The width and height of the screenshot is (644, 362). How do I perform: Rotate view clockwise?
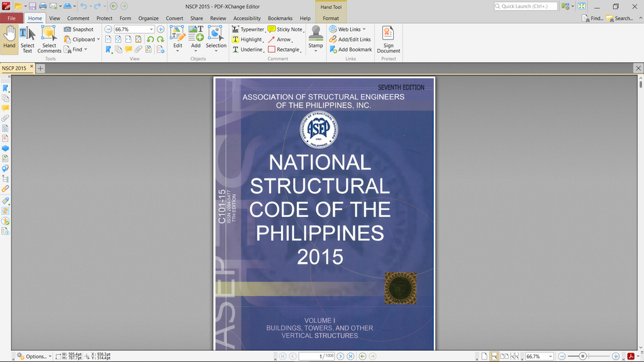click(160, 40)
